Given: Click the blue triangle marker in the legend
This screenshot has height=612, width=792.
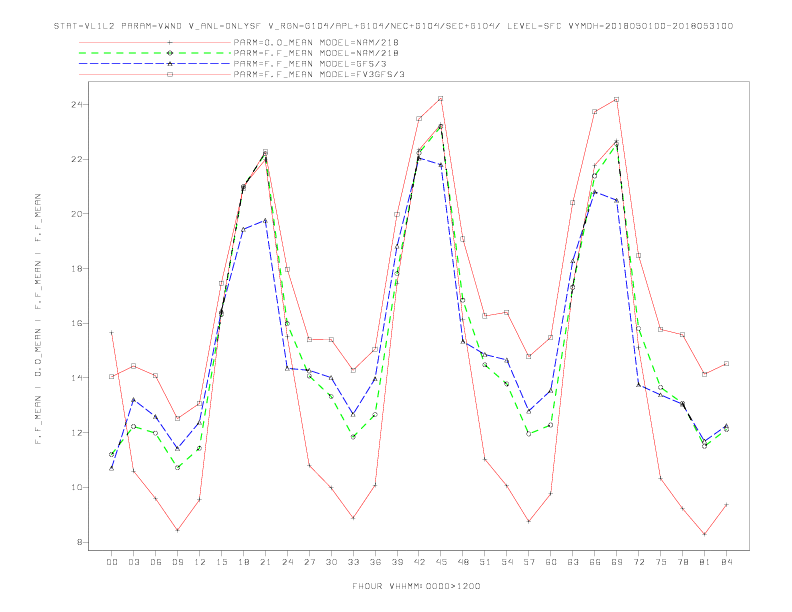Looking at the screenshot, I should pos(170,64).
